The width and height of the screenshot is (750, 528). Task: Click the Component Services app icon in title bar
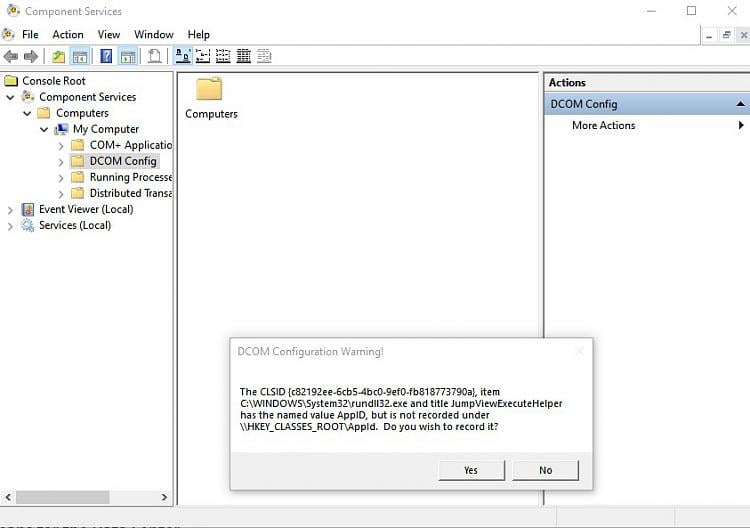point(13,10)
